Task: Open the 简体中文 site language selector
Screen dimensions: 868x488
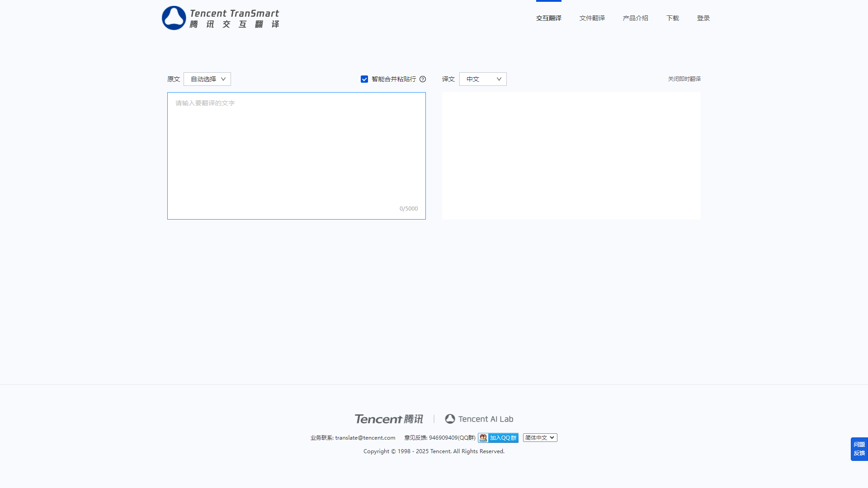Action: point(540,438)
